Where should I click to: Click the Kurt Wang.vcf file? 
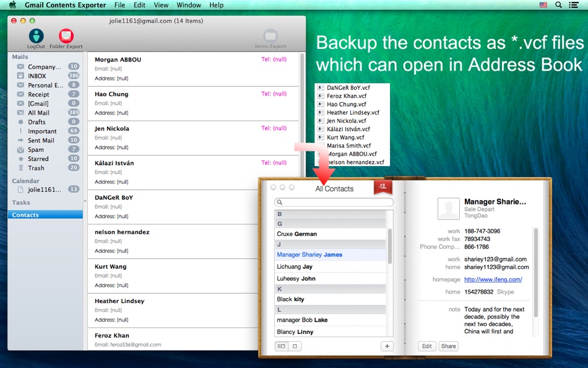(345, 137)
